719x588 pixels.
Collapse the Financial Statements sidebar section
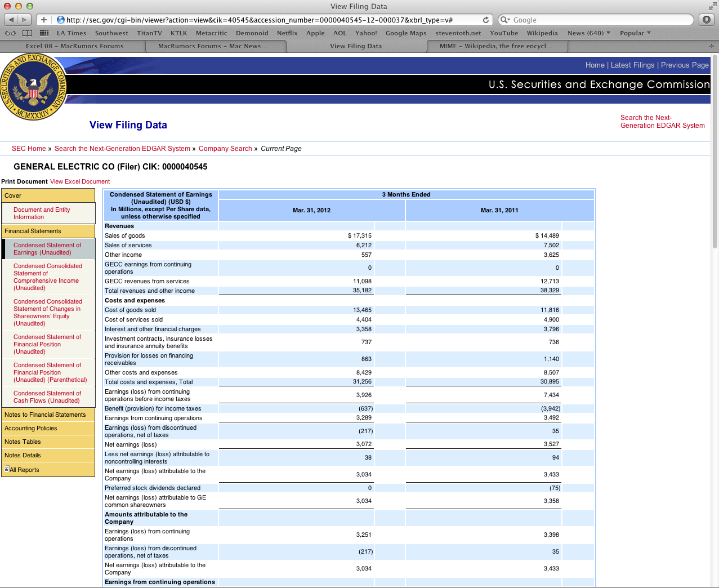pyautogui.click(x=48, y=231)
